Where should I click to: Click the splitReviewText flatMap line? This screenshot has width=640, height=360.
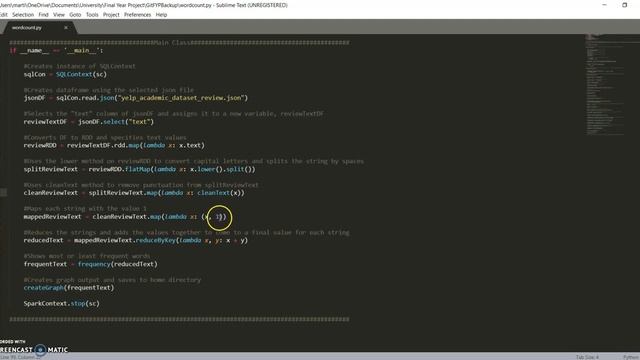(x=140, y=169)
